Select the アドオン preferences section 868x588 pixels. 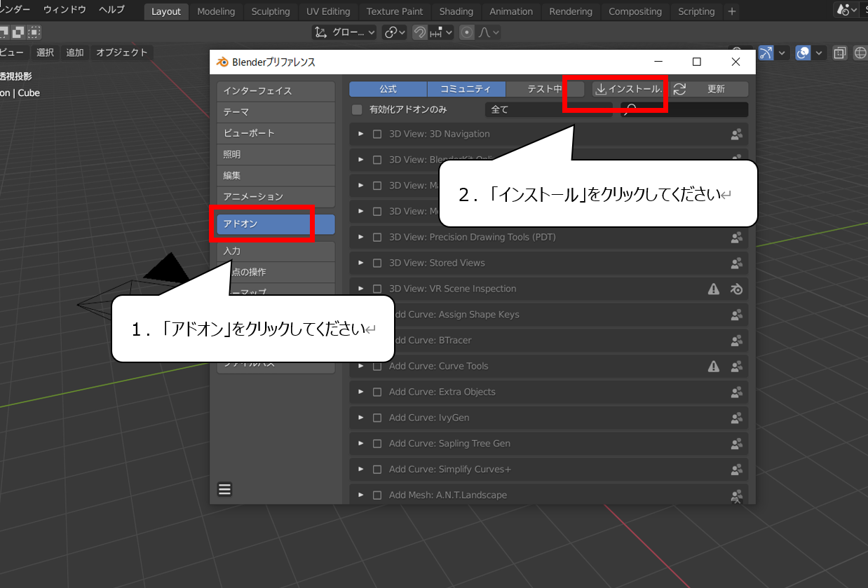(276, 224)
